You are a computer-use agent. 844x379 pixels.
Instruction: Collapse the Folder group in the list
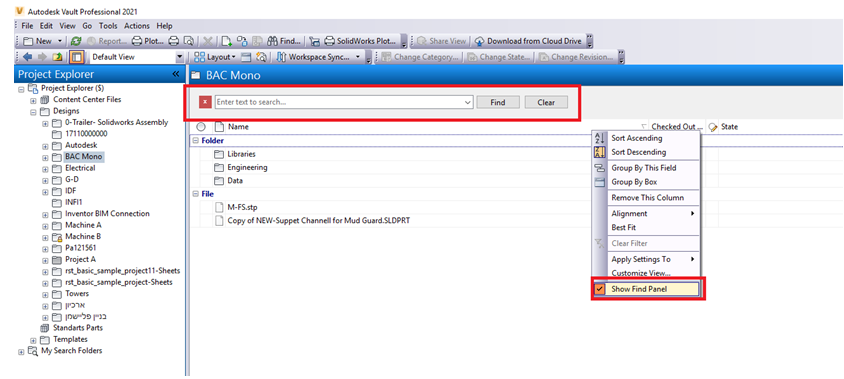(195, 141)
